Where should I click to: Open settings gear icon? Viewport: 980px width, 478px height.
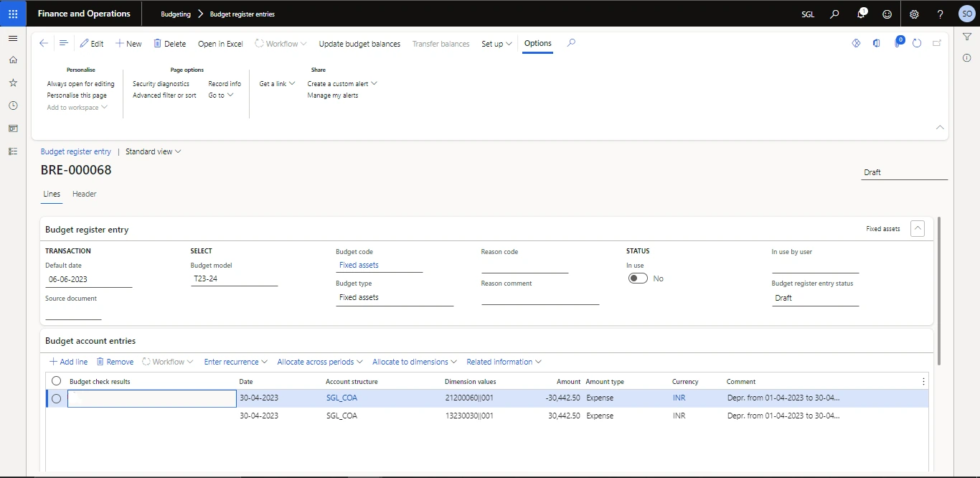914,14
